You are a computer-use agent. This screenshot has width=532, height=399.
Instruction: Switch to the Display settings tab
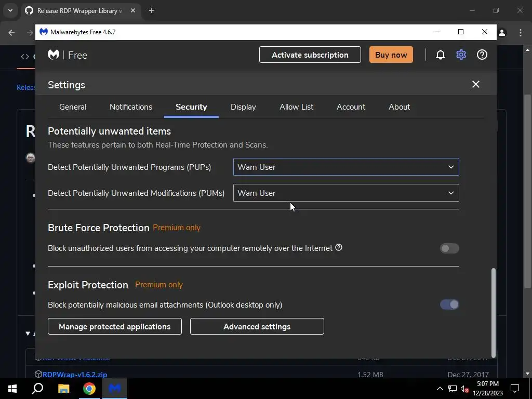tap(243, 107)
